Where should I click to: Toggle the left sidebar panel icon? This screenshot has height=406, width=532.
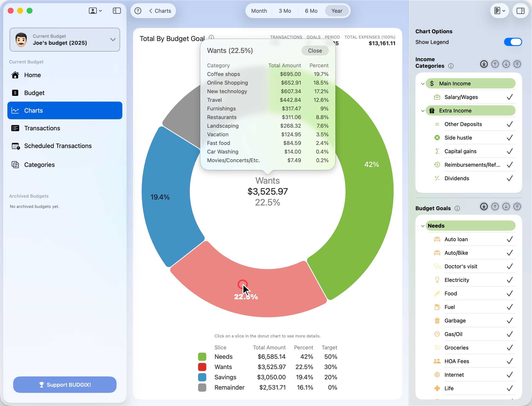[117, 11]
